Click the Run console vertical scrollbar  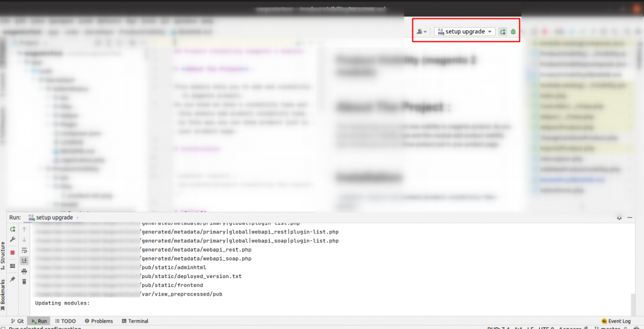(x=634, y=304)
